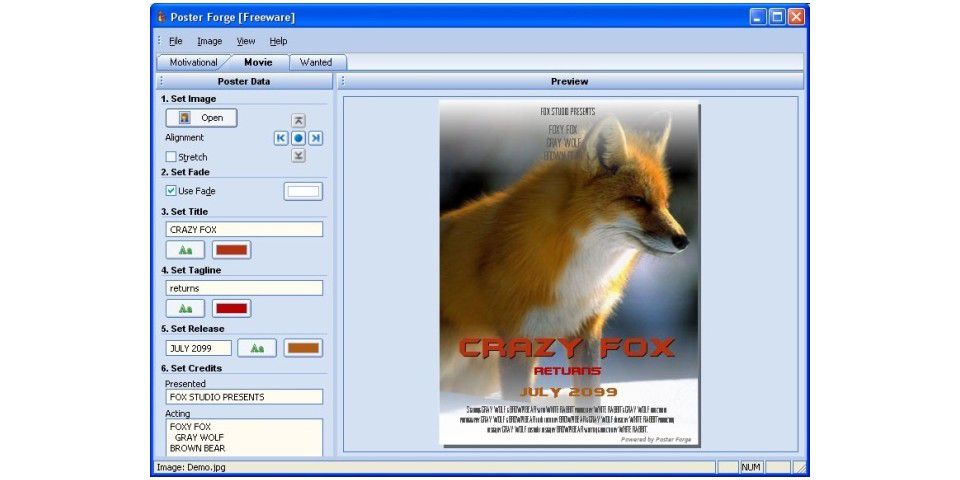Open the title font settings button
Viewport: 960px width, 480px height.
(x=185, y=250)
